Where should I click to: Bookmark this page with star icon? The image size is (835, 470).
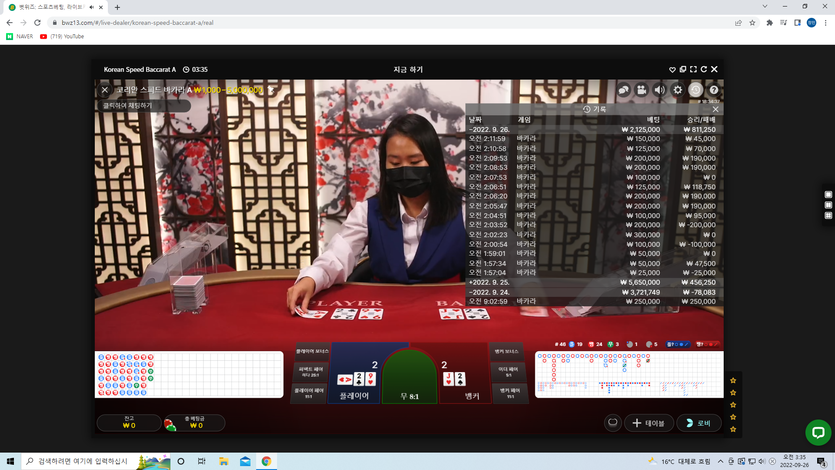[x=752, y=23]
